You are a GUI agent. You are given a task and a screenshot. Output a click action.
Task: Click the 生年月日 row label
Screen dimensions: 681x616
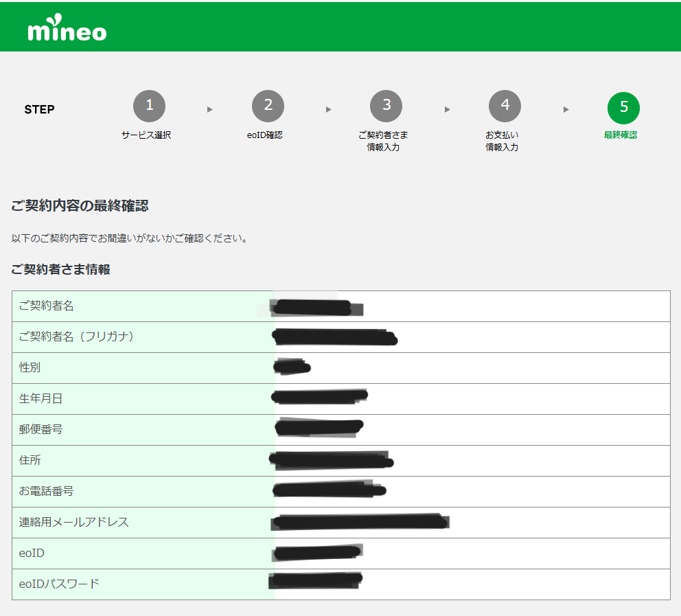click(x=41, y=398)
